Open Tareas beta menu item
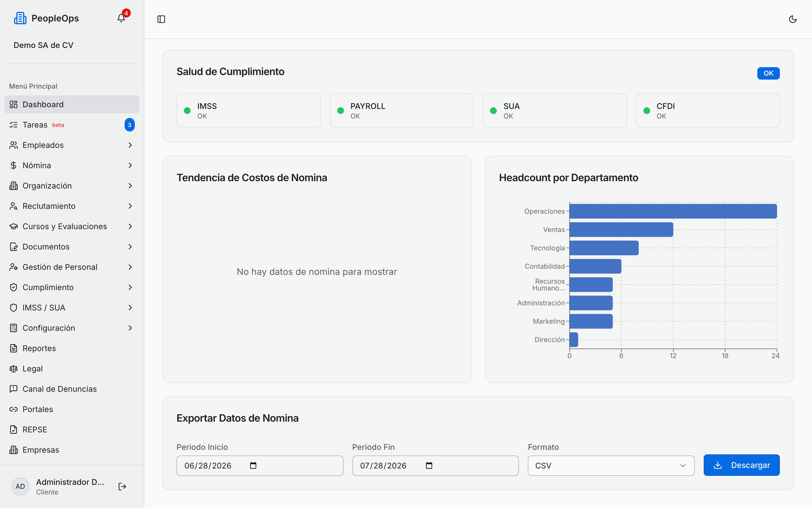This screenshot has width=812, height=508. pyautogui.click(x=72, y=125)
